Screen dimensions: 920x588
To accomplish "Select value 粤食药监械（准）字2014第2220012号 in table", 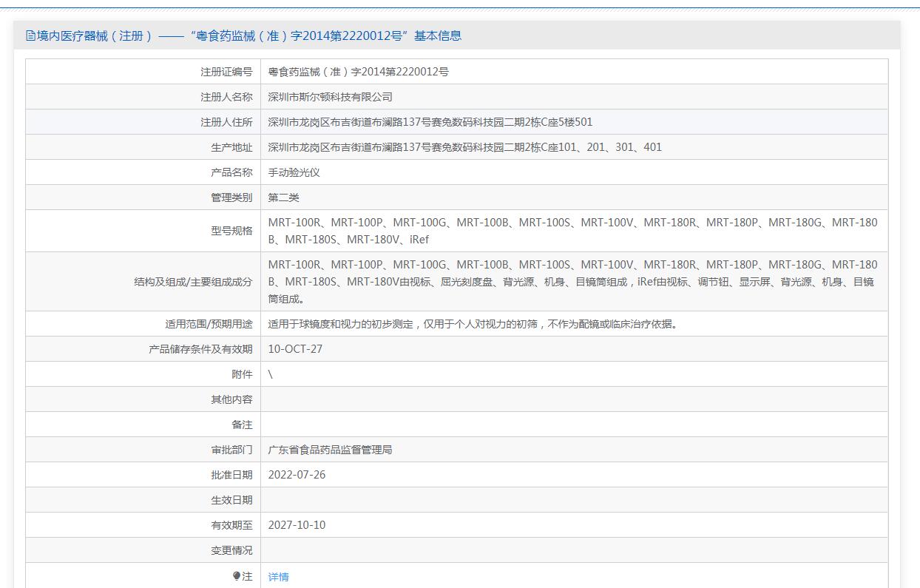I will (x=359, y=72).
